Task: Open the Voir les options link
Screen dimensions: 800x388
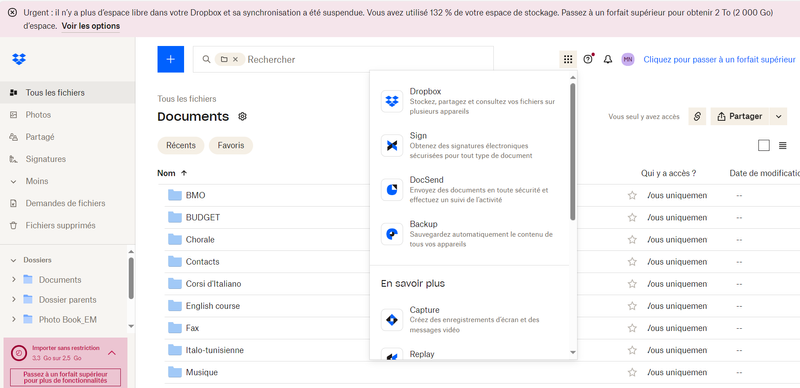Action: [91, 26]
